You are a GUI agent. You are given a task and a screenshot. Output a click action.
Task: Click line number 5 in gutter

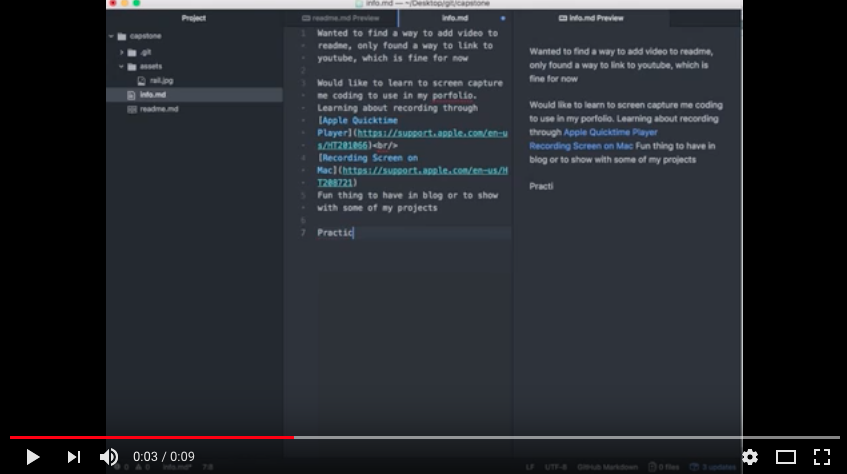[x=303, y=196]
